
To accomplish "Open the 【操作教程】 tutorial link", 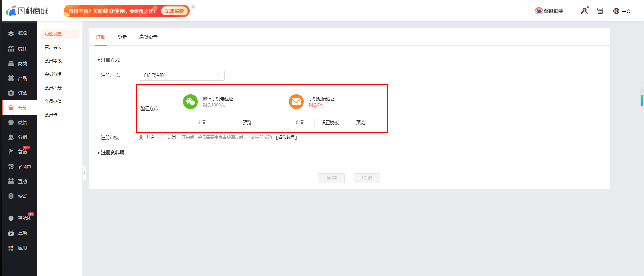I will [286, 137].
